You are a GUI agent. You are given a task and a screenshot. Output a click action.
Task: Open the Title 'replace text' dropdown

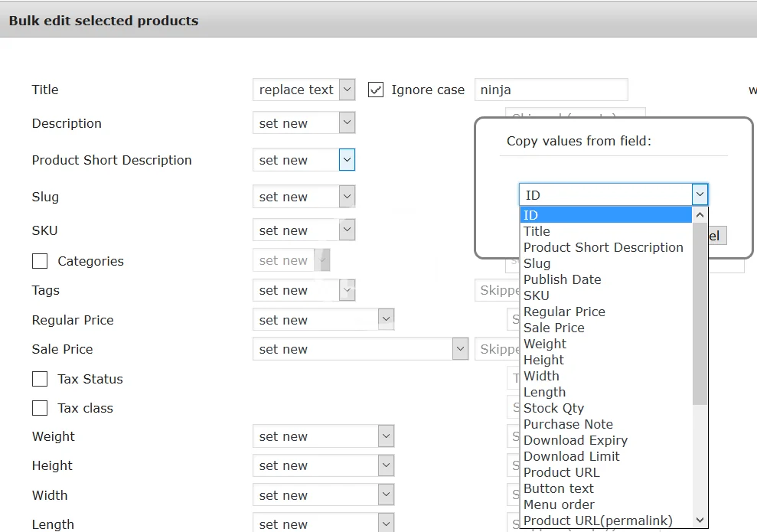304,90
